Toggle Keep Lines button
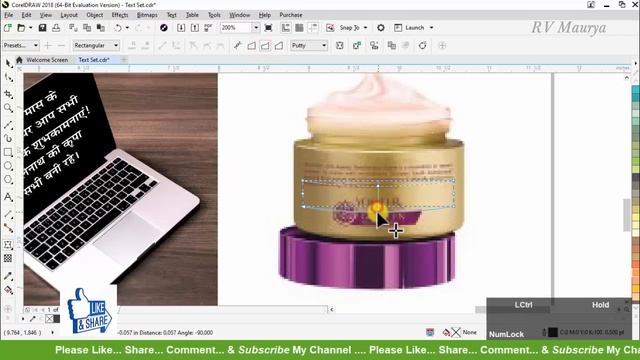 coord(340,45)
